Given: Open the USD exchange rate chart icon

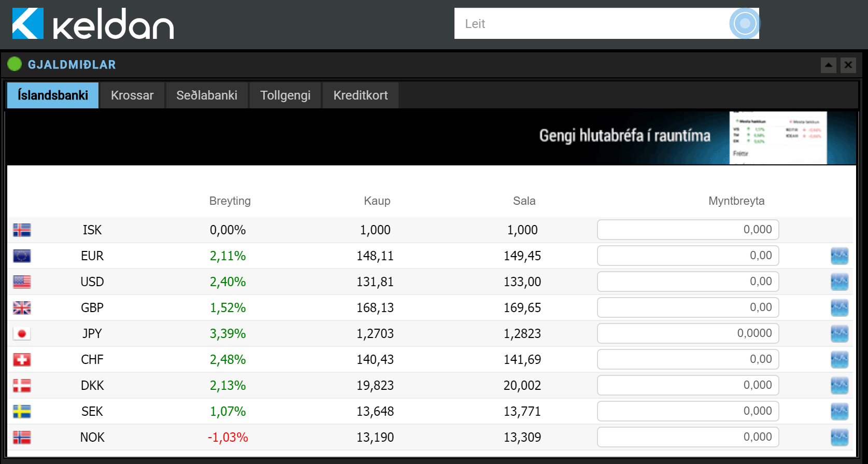Looking at the screenshot, I should [x=839, y=282].
